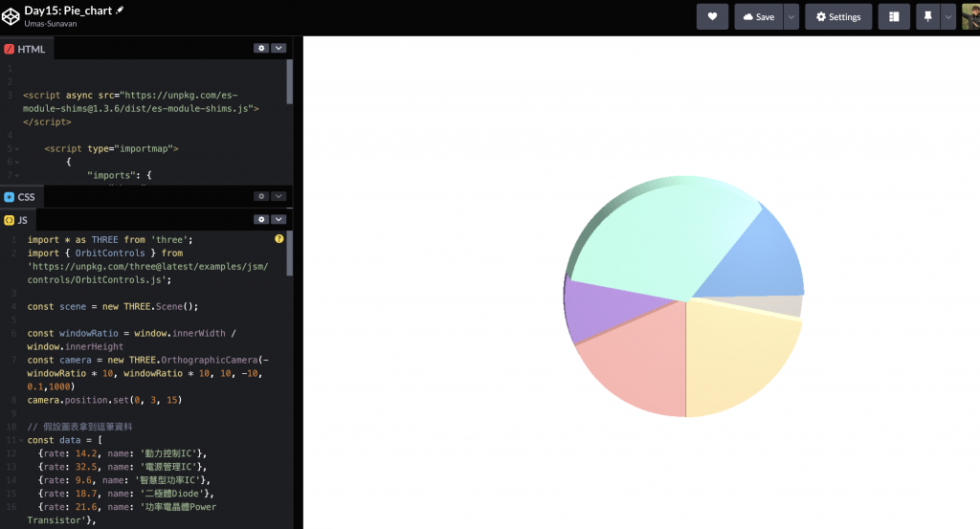Image resolution: width=980 pixels, height=529 pixels.
Task: Click the rate: 21.6 data row
Action: coord(122,514)
